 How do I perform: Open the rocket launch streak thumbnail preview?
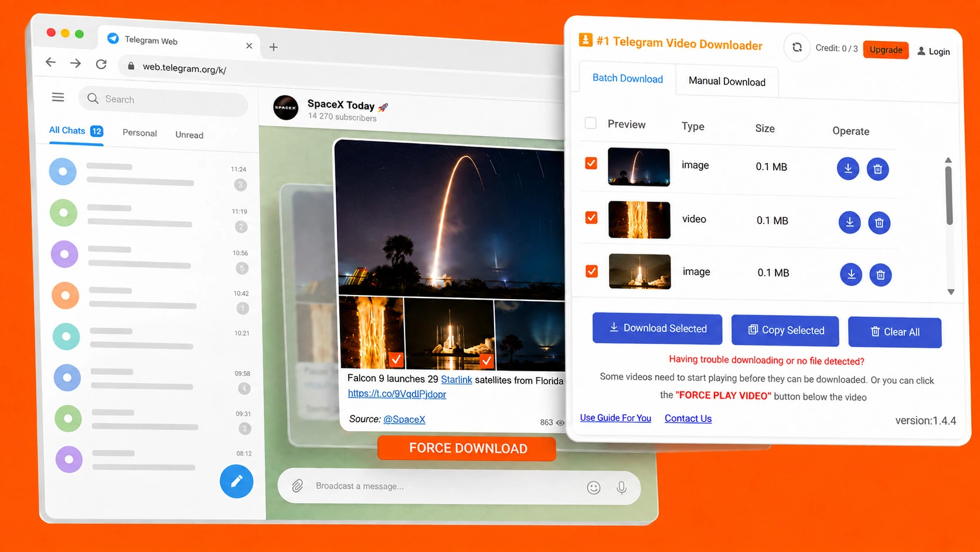pyautogui.click(x=639, y=167)
